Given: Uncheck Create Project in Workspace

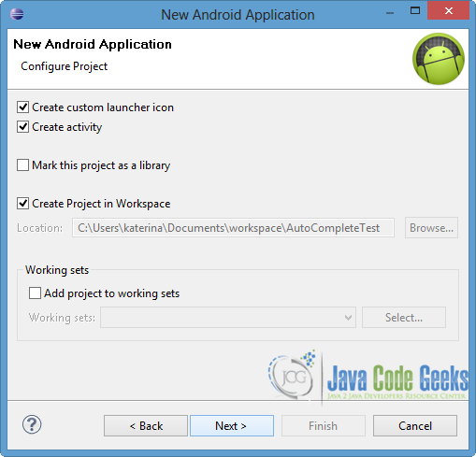Looking at the screenshot, I should 23,204.
